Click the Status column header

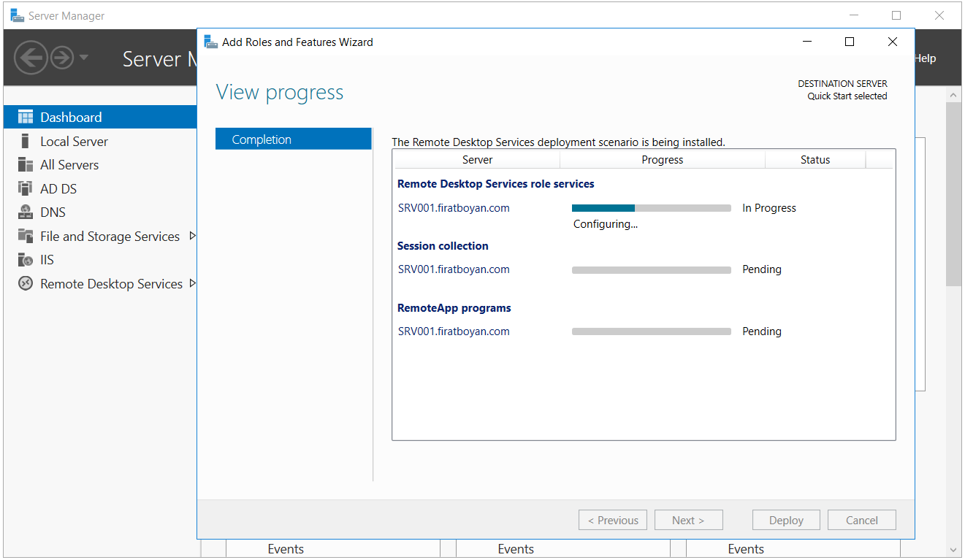click(x=815, y=159)
